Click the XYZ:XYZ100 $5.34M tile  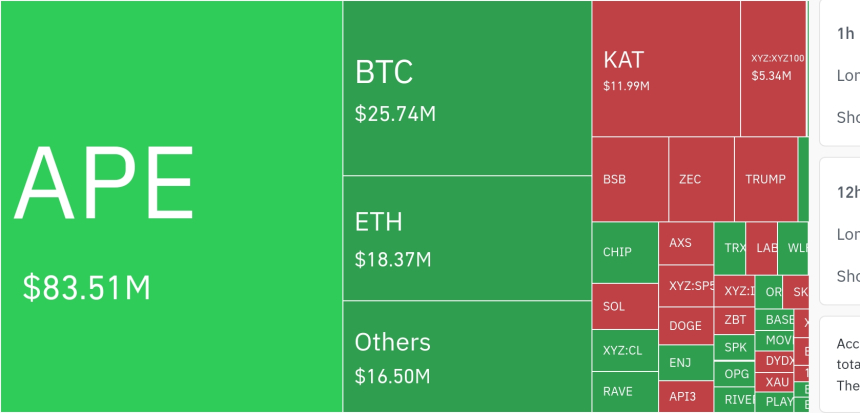click(772, 68)
